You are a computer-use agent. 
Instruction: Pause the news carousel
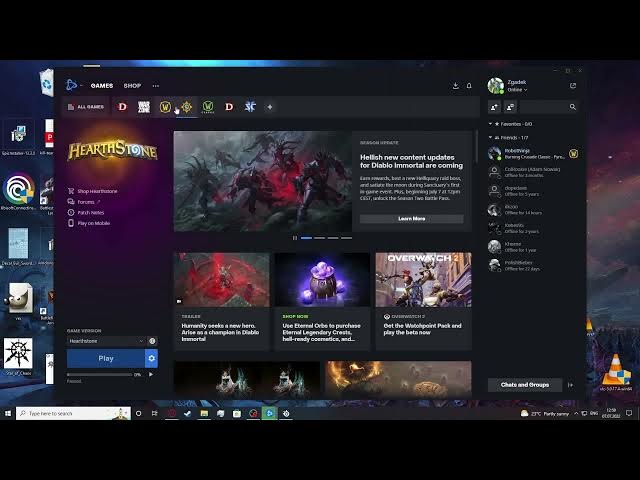295,238
